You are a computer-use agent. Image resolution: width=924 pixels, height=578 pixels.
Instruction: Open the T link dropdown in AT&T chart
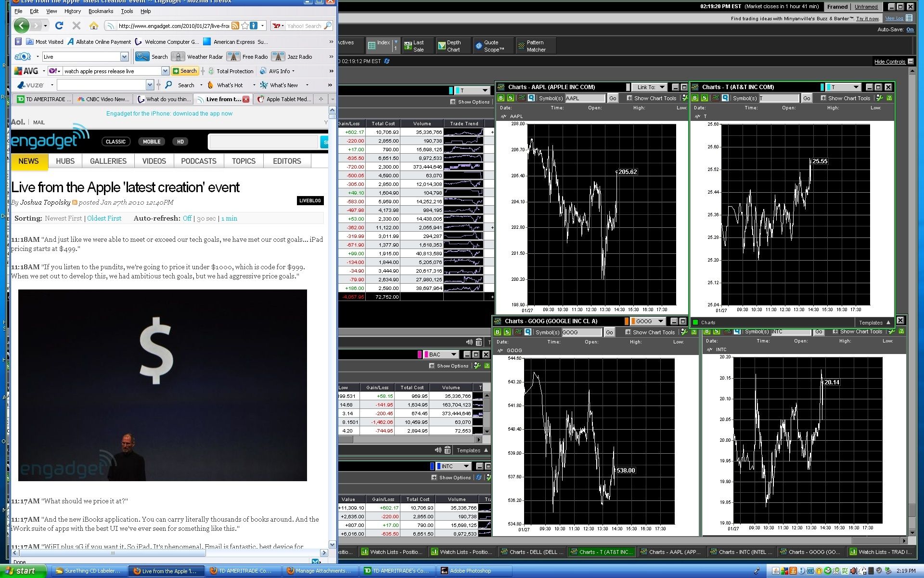coord(845,87)
